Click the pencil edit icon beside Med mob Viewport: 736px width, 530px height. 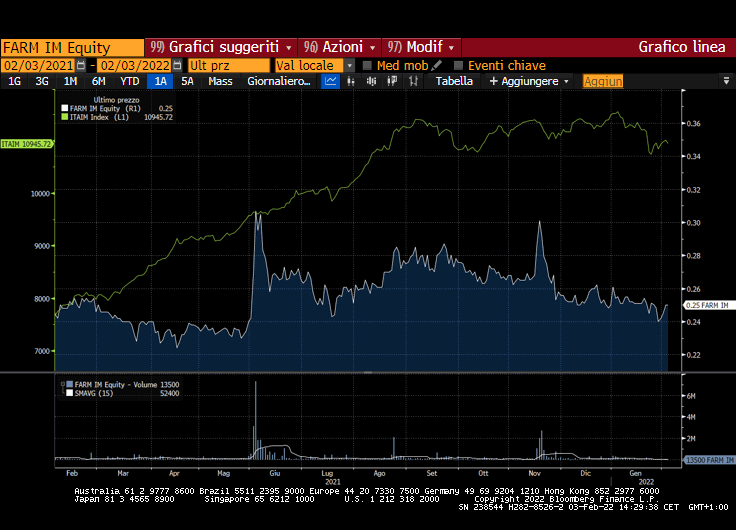click(x=437, y=65)
